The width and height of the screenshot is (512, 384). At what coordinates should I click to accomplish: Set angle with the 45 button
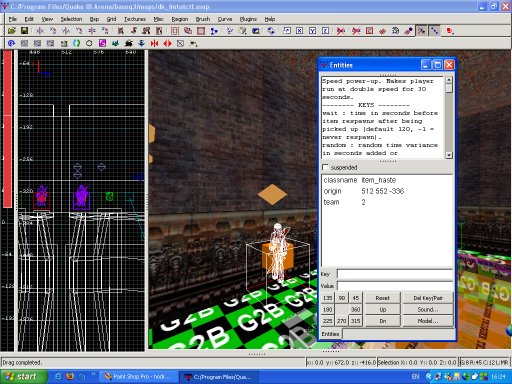(x=356, y=298)
